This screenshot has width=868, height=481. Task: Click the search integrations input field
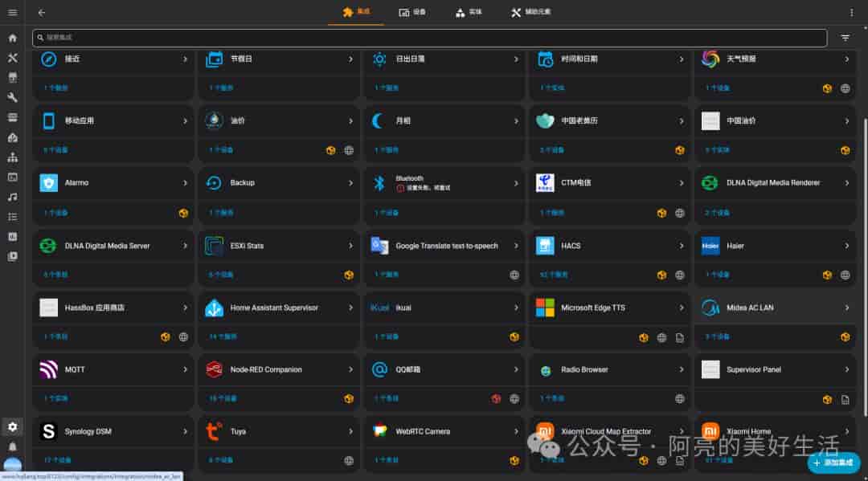(x=429, y=38)
